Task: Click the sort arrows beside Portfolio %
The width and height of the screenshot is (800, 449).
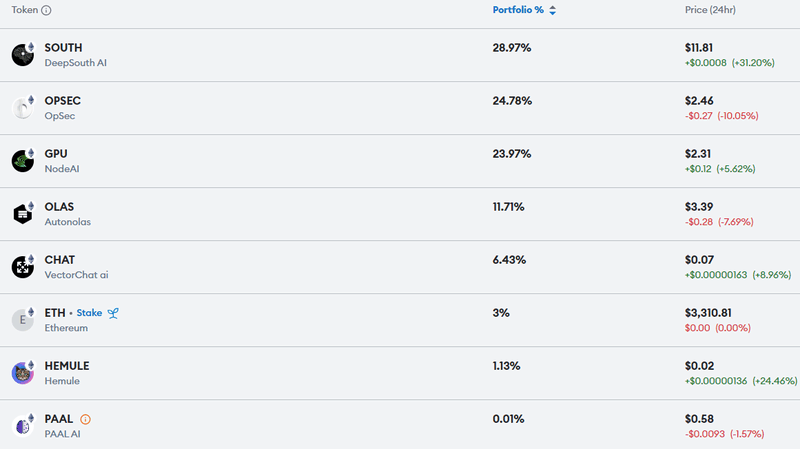Action: [x=553, y=10]
